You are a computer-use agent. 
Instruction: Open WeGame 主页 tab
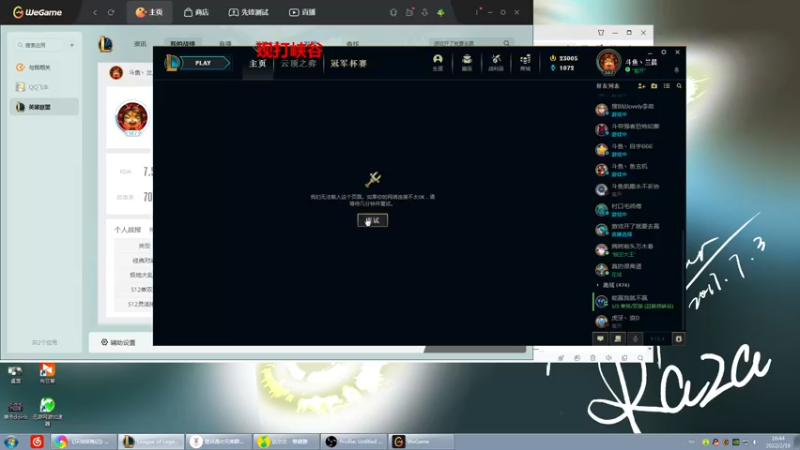point(149,12)
